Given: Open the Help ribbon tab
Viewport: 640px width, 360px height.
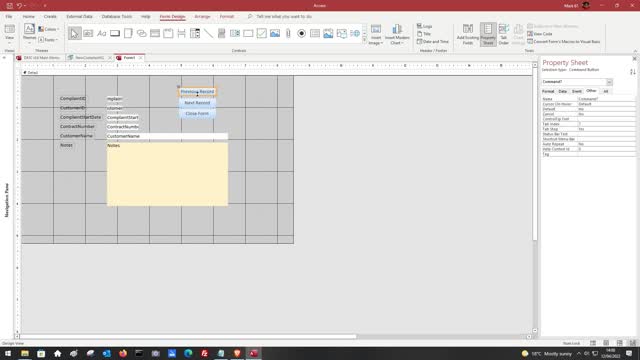Looking at the screenshot, I should point(146,17).
